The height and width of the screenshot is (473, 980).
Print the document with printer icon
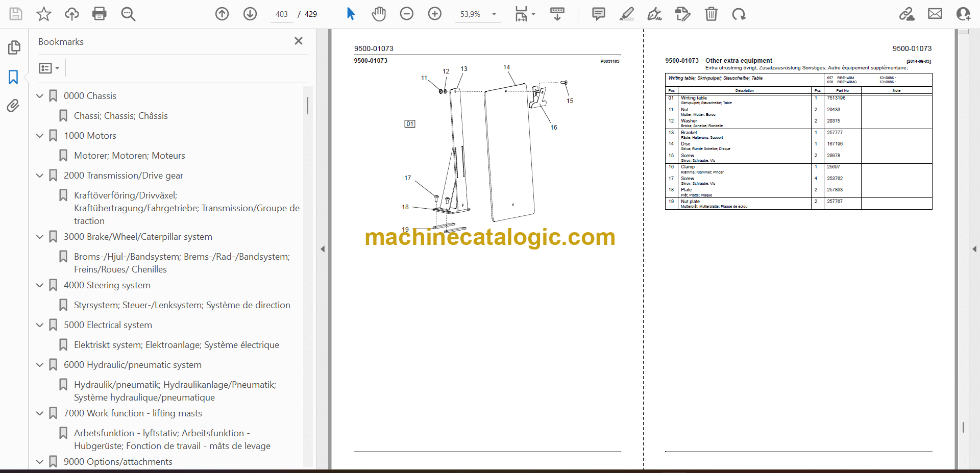[100, 14]
